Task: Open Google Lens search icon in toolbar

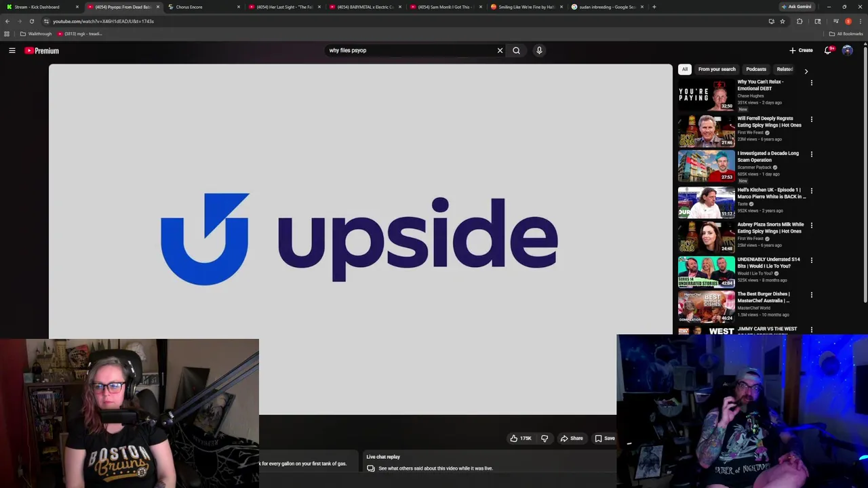Action: pos(817,21)
